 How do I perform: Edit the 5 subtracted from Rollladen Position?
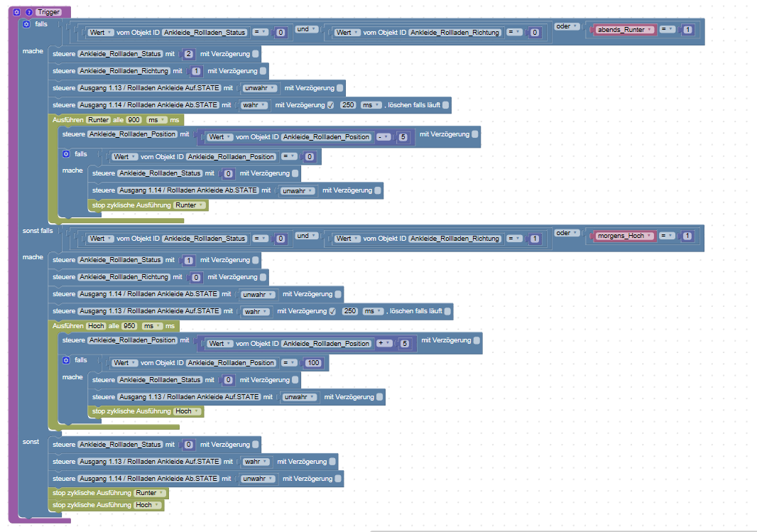(403, 137)
